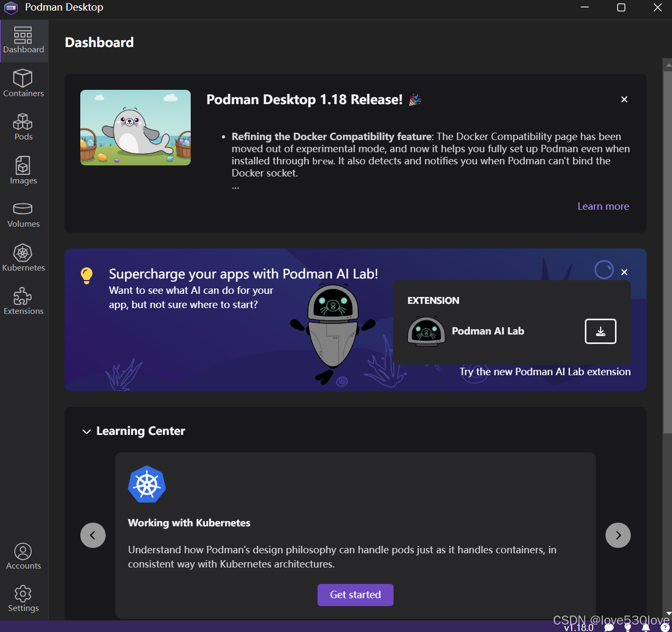Click the Podman AI Lab robot icon
The height and width of the screenshot is (632, 672).
pyautogui.click(x=426, y=331)
